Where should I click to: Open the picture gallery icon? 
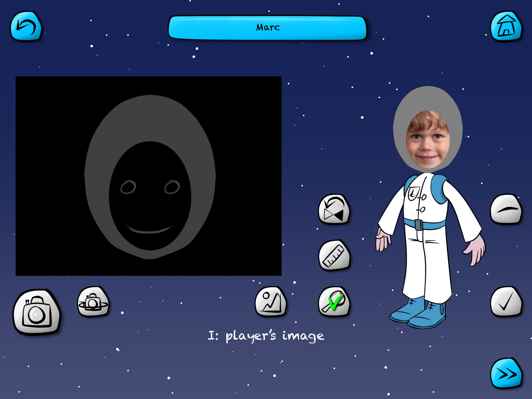pyautogui.click(x=271, y=302)
